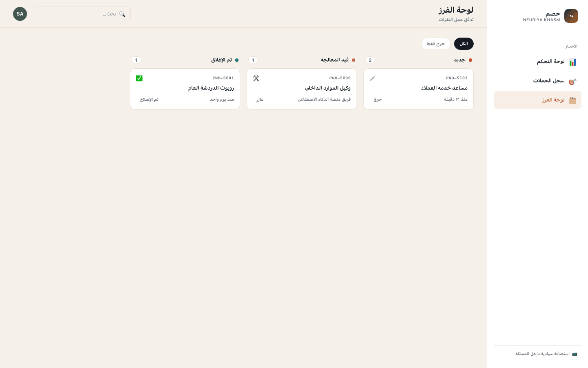Click the box icon beside لوحة الفرز

[572, 100]
